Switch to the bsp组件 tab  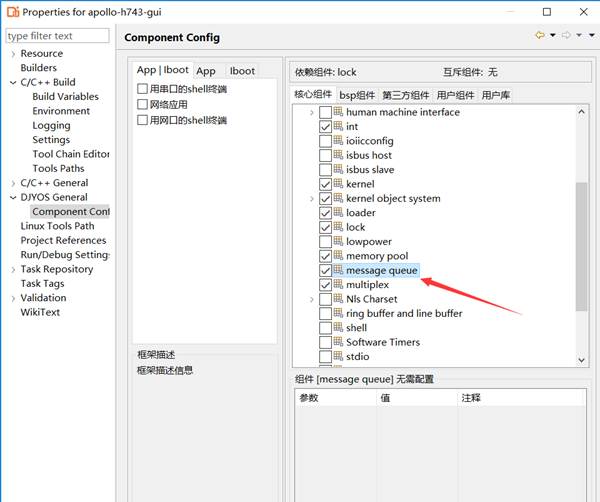pos(357,95)
